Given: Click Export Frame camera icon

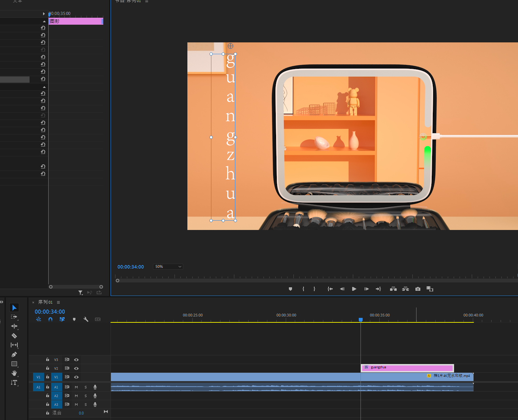Looking at the screenshot, I should (418, 289).
